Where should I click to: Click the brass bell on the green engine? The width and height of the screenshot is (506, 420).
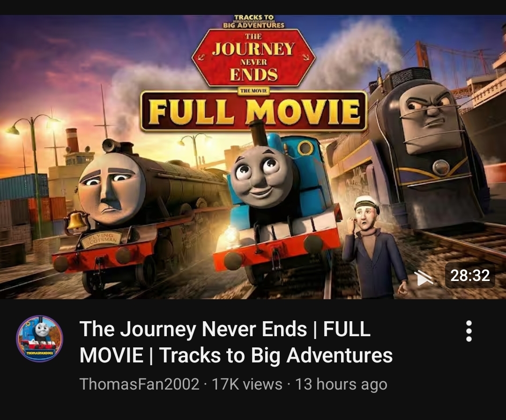[x=76, y=221]
